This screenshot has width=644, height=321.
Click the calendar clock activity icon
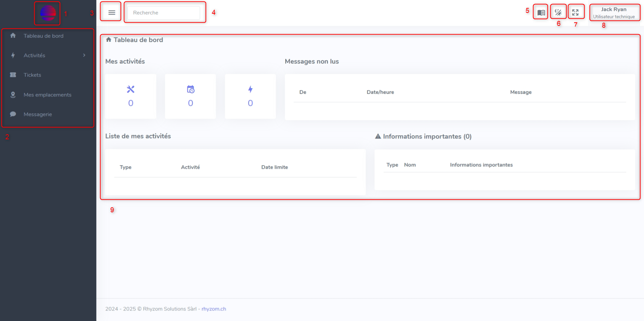(x=191, y=89)
